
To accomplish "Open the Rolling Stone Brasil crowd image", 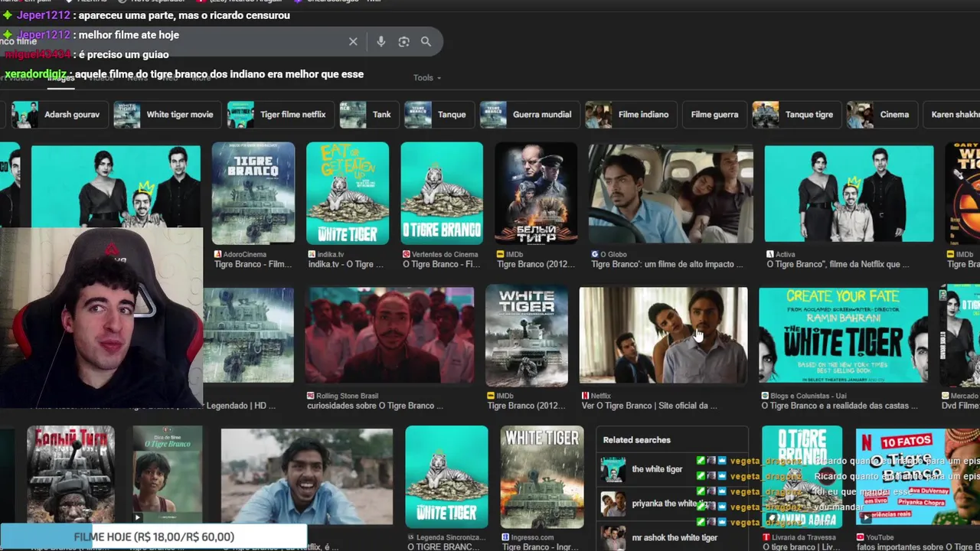I will (390, 335).
